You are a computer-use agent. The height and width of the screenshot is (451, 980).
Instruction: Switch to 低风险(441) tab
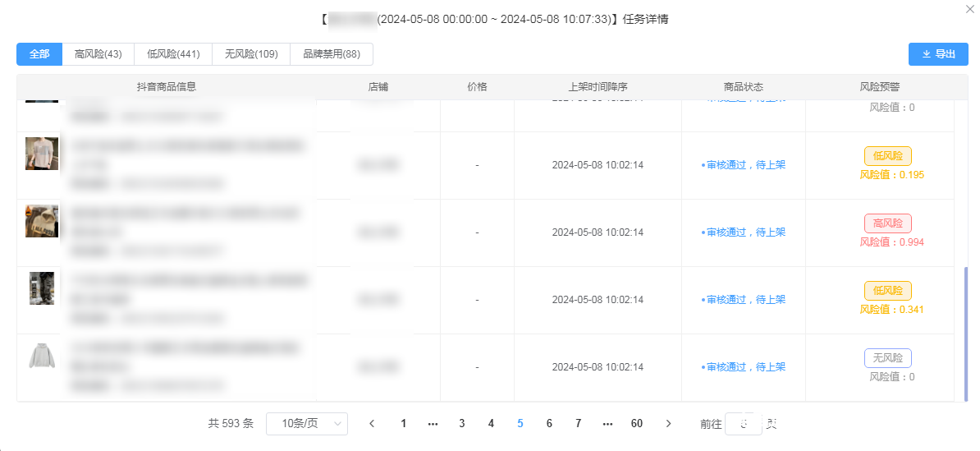tap(173, 54)
